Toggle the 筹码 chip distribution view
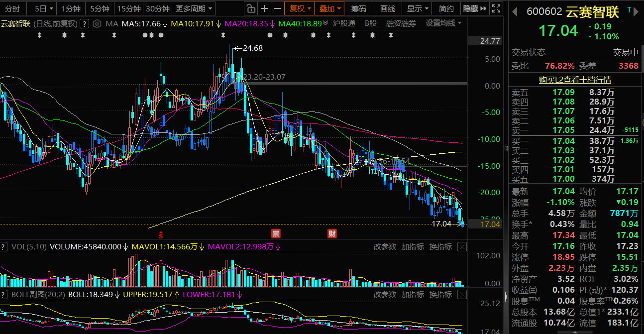The height and width of the screenshot is (334, 644). tap(358, 8)
